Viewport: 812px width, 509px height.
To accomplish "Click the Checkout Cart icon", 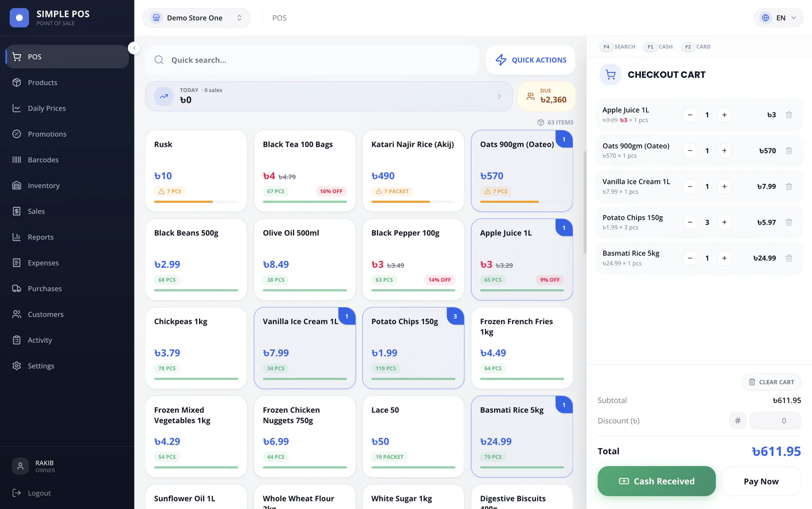I will click(610, 75).
